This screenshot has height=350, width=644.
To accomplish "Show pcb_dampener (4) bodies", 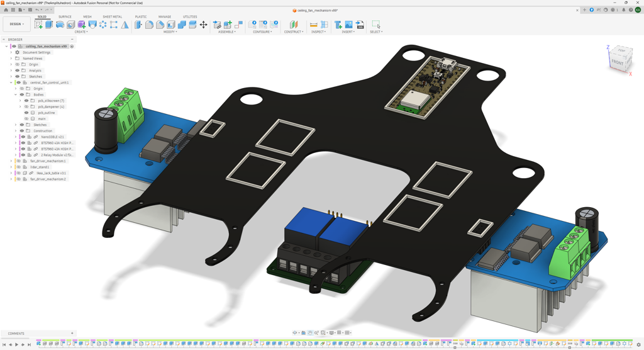I will click(x=26, y=106).
